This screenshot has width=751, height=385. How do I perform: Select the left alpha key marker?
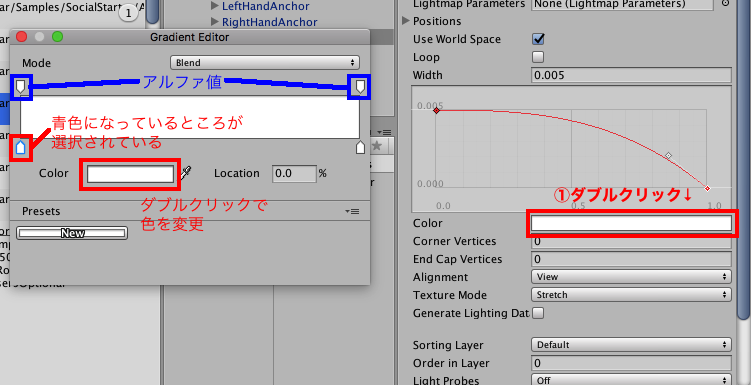click(x=21, y=87)
